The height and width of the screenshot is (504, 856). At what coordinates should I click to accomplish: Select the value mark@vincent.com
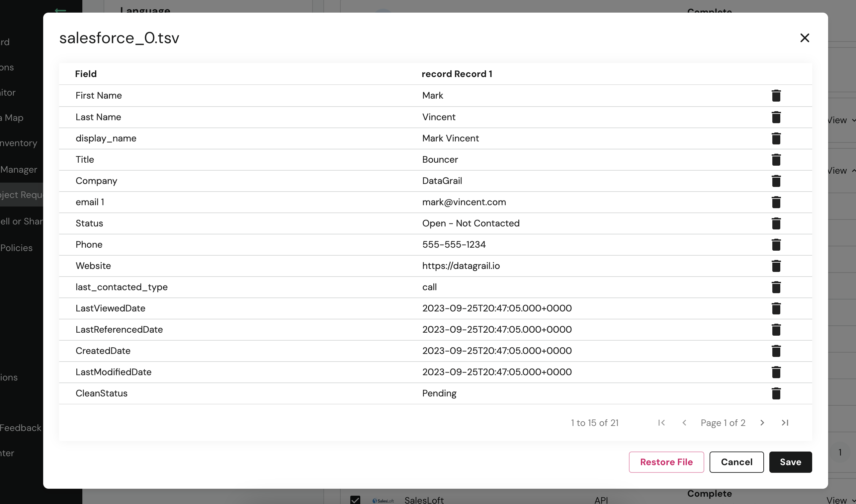tap(464, 202)
